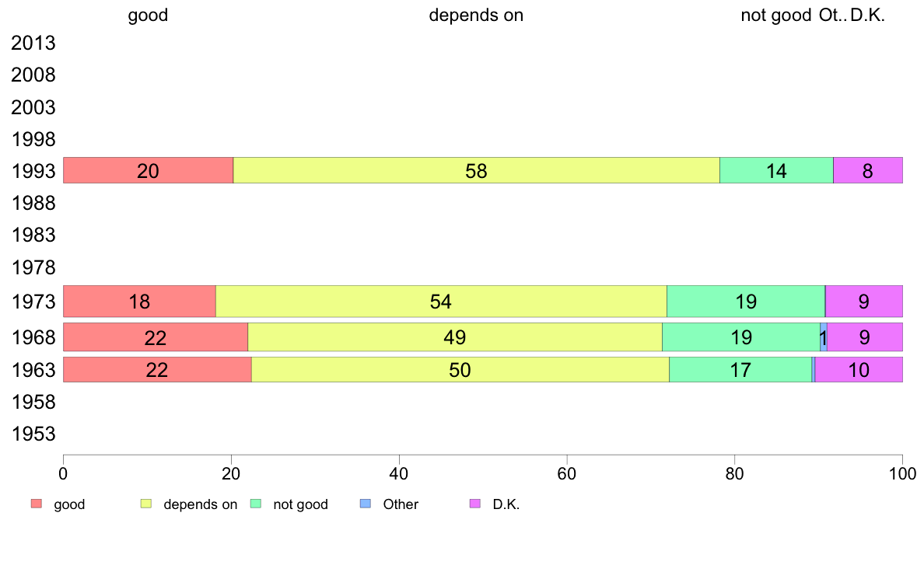Select the 1973 D.K. segment labeled 9
Screen dimensions: 924x572
(864, 301)
